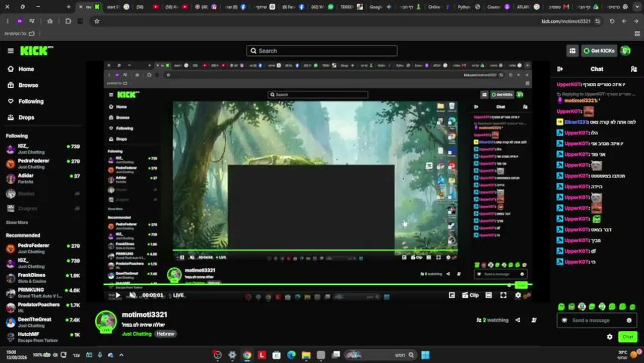This screenshot has width=644, height=363.
Task: Open File Explorer from the taskbar
Action: 306,355
